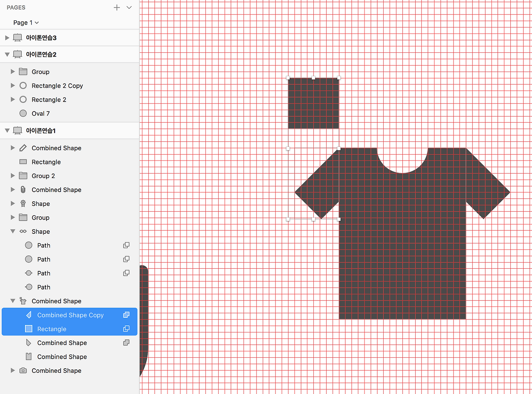Expand the Rectangle 2 layer
532x394 pixels.
[13, 99]
